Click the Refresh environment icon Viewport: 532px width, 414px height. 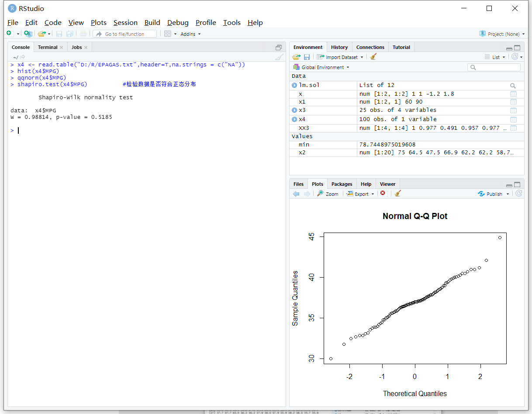coord(515,57)
